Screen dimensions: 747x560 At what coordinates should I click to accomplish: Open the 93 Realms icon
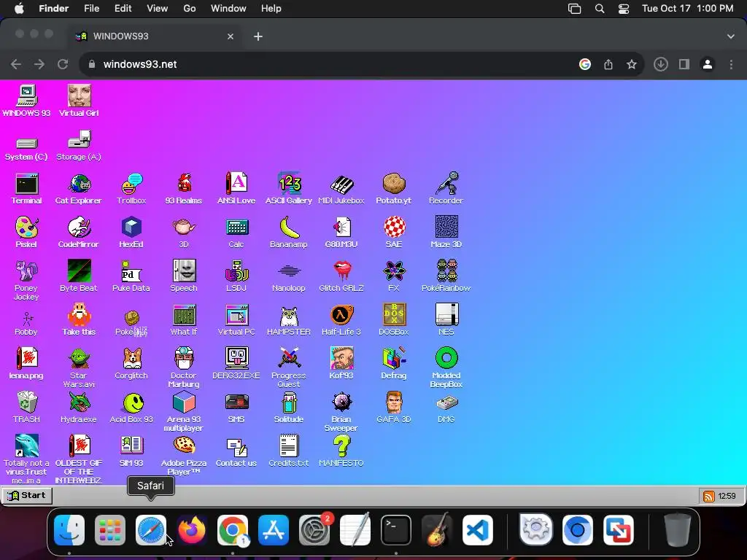pyautogui.click(x=184, y=189)
